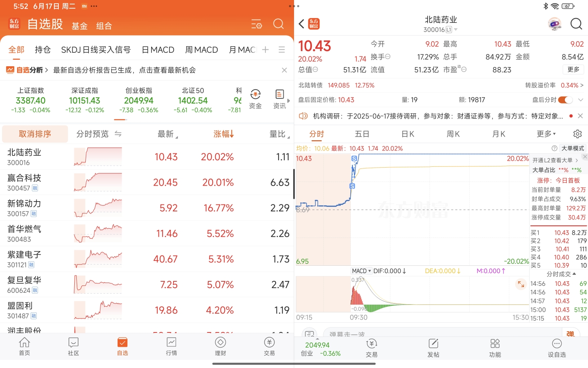
Task: Open the 理财 wealth management tab
Action: [x=220, y=346]
